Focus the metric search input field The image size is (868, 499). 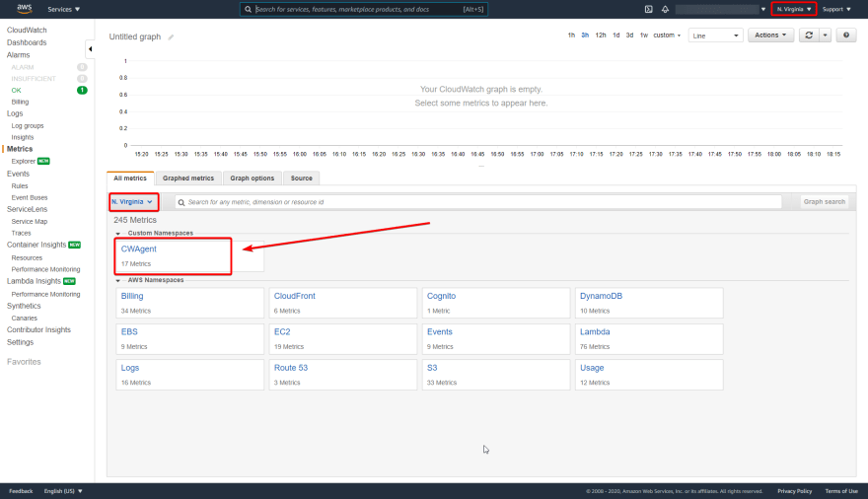[478, 202]
